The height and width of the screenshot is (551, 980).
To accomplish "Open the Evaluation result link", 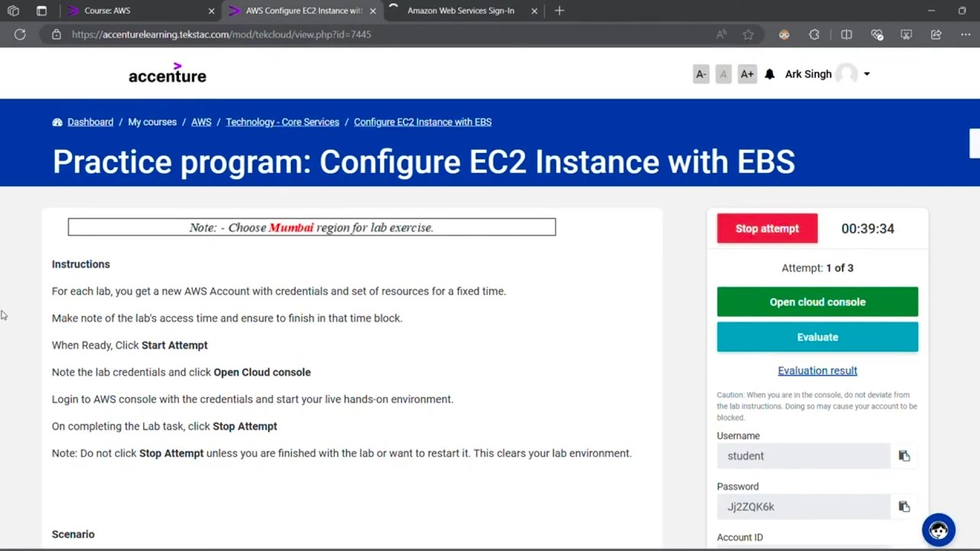I will tap(817, 370).
